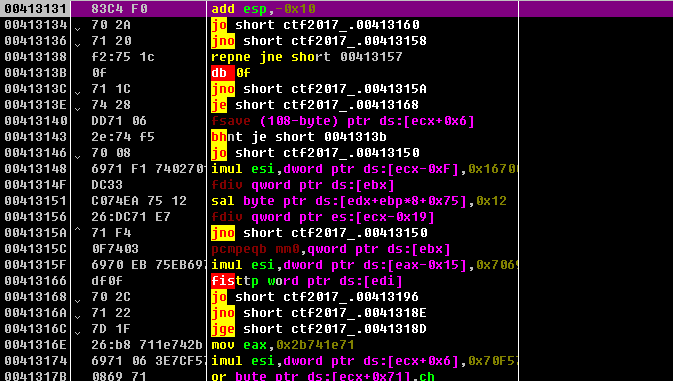The image size is (673, 381).
Task: Click hex bytes 2e:74 f5
Action: [x=123, y=137]
